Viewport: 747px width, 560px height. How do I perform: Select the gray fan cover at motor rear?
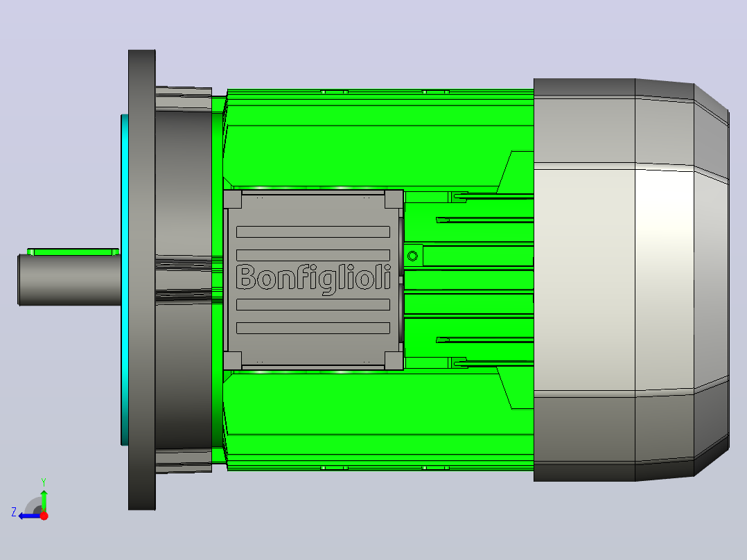pyautogui.click(x=631, y=280)
